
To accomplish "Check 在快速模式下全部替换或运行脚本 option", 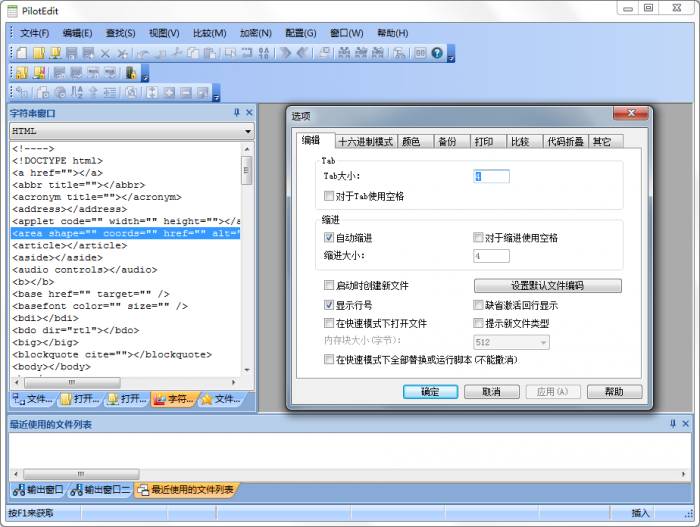I will pos(329,359).
